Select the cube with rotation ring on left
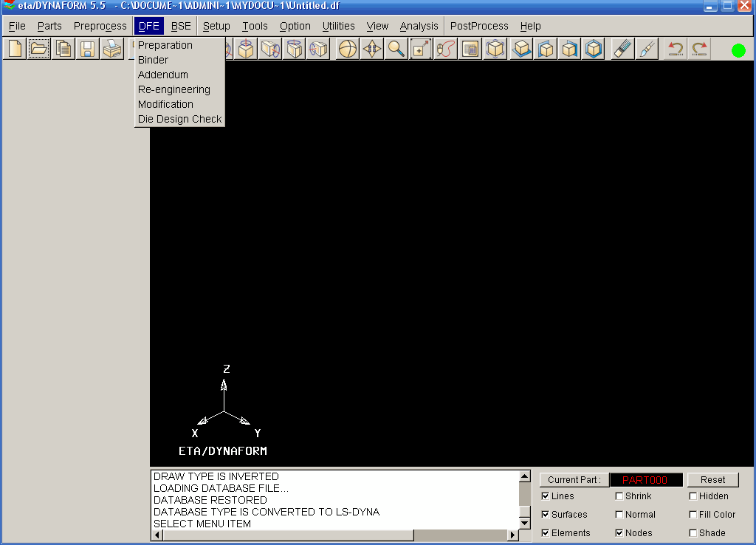 [x=318, y=49]
